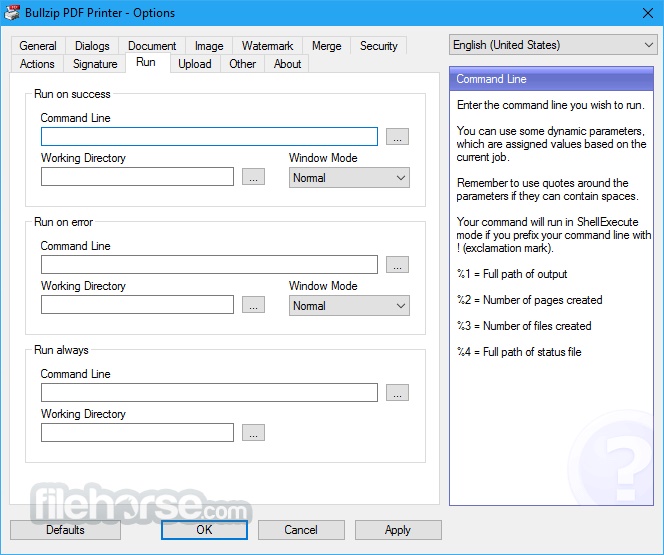Screen dimensions: 664x555
Task: Open the Watermark tab
Action: (x=267, y=46)
